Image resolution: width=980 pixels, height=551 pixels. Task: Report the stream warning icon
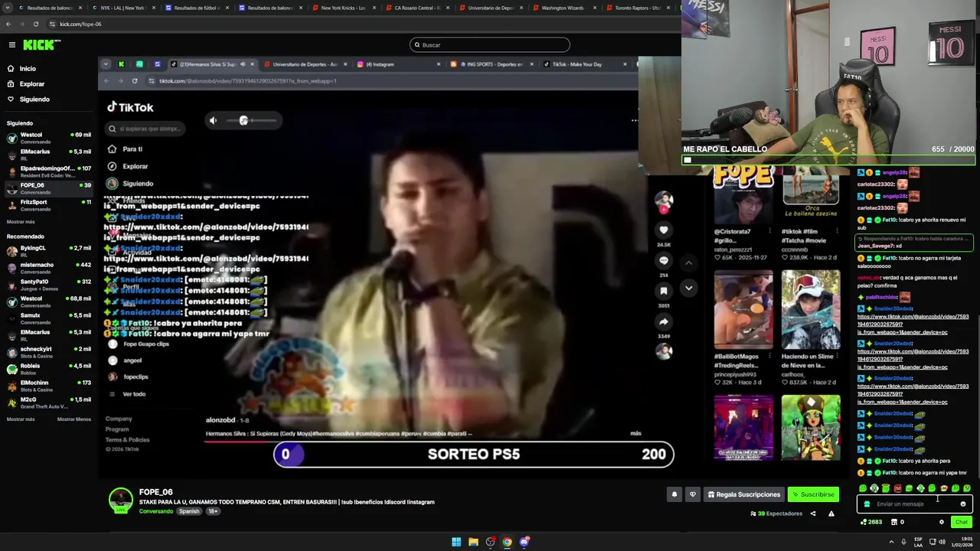coord(831,514)
